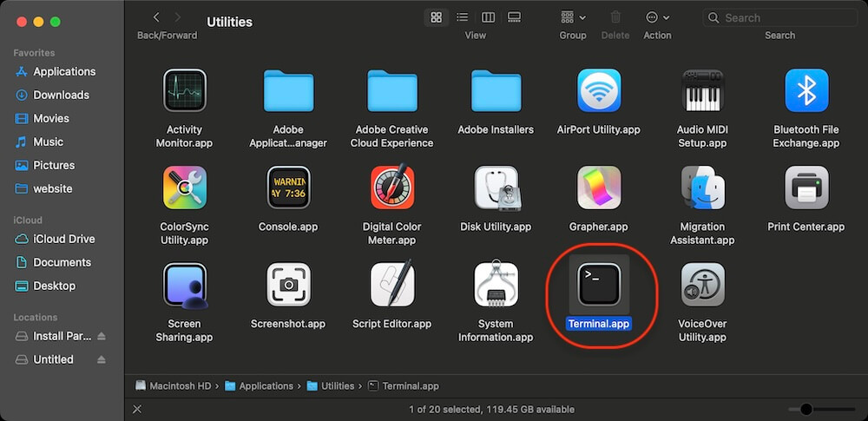Open Disk Utility app icon
Screen dimensions: 868x421
[x=496, y=188]
